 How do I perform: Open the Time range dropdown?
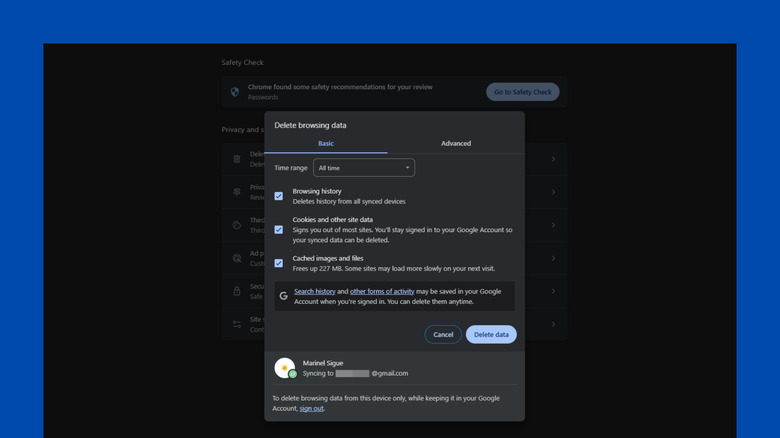[x=364, y=168]
